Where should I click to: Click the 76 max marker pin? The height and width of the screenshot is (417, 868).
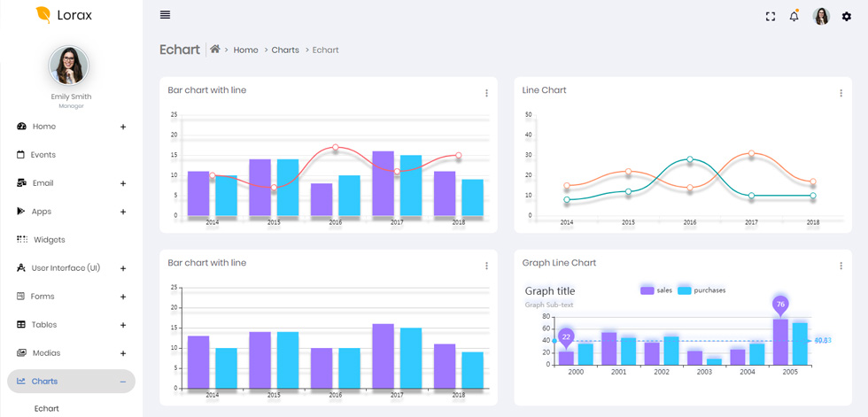(780, 305)
